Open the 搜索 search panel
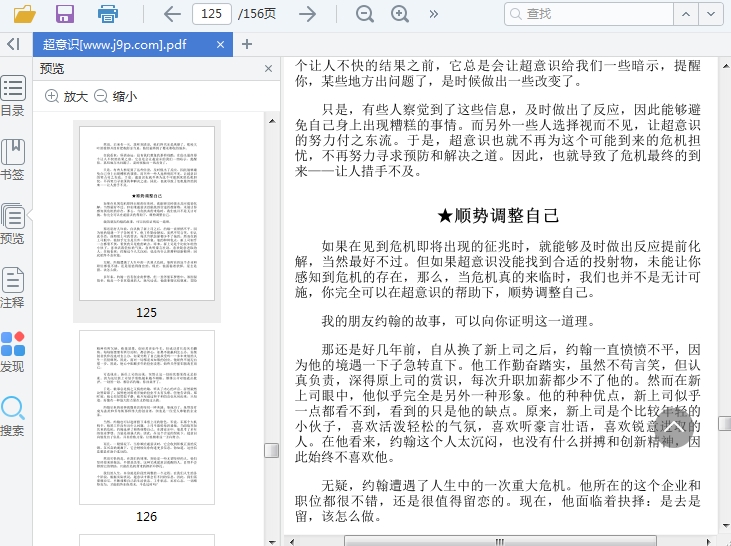This screenshot has width=731, height=546. (x=13, y=416)
